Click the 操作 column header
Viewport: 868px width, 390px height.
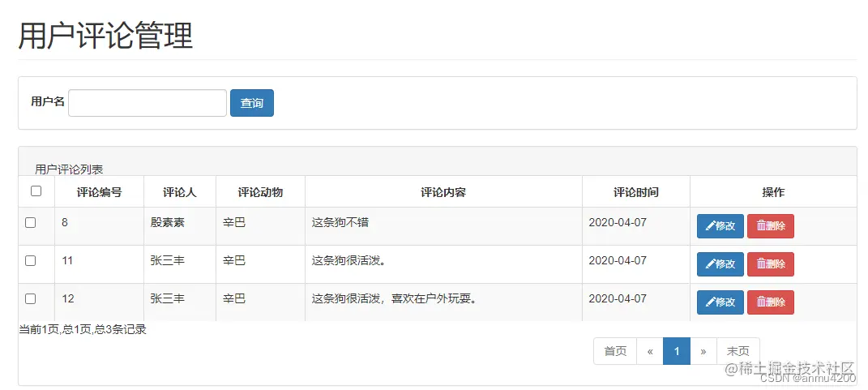point(773,192)
